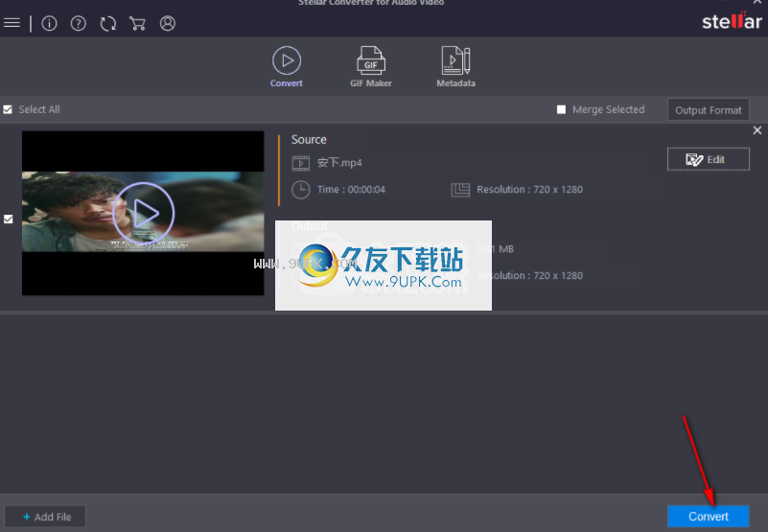
Task: Click source Resolution : 720 x 1280
Action: pos(530,190)
